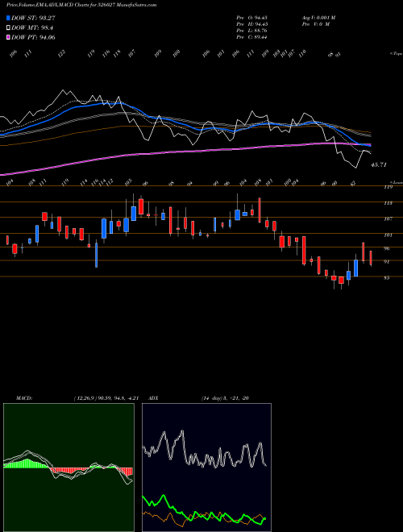
Task: Select the 'DOW ST: 93.27' legend text
Action: pos(33,18)
